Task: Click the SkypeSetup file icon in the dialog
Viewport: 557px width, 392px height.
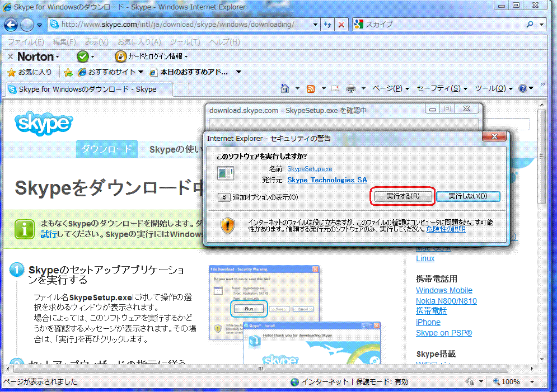Action: click(226, 173)
